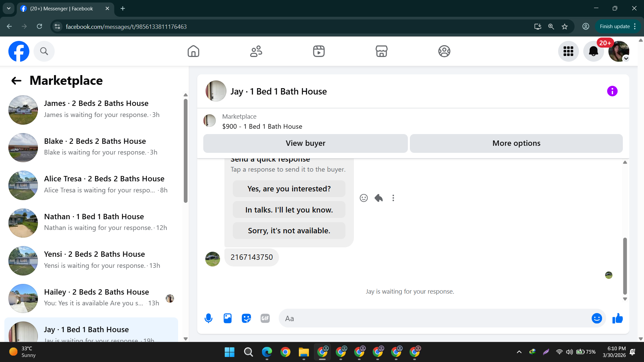Open the Nathan 1 Bed conversation
Image resolution: width=644 pixels, height=362 pixels.
pos(94,222)
